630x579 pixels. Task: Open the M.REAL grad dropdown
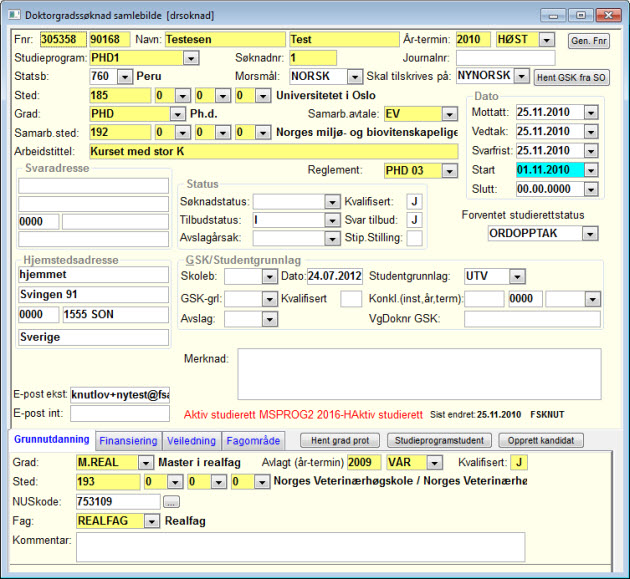tap(145, 463)
